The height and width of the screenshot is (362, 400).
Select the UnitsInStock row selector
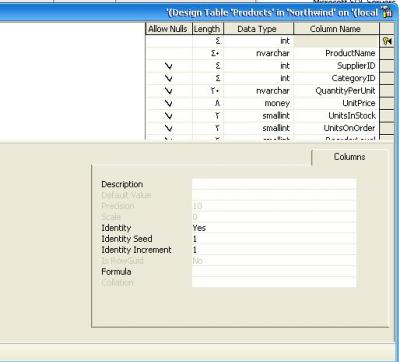pyautogui.click(x=387, y=116)
